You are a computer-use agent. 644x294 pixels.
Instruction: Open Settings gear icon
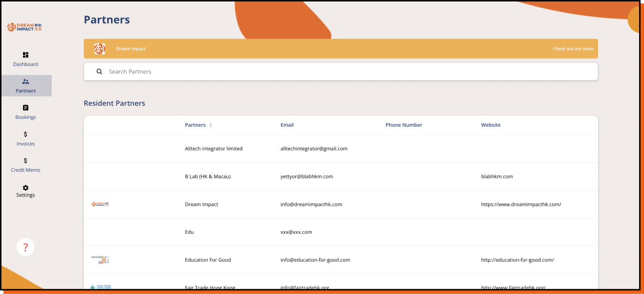(25, 188)
